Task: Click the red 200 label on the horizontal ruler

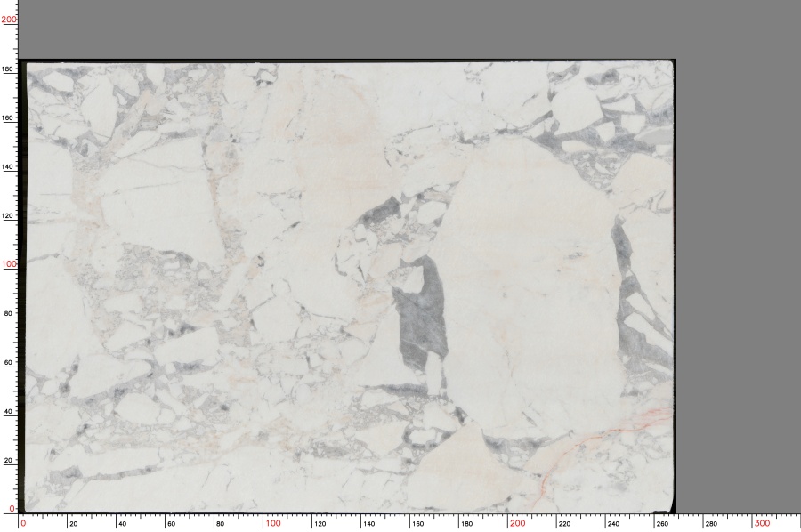Action: pos(517,523)
